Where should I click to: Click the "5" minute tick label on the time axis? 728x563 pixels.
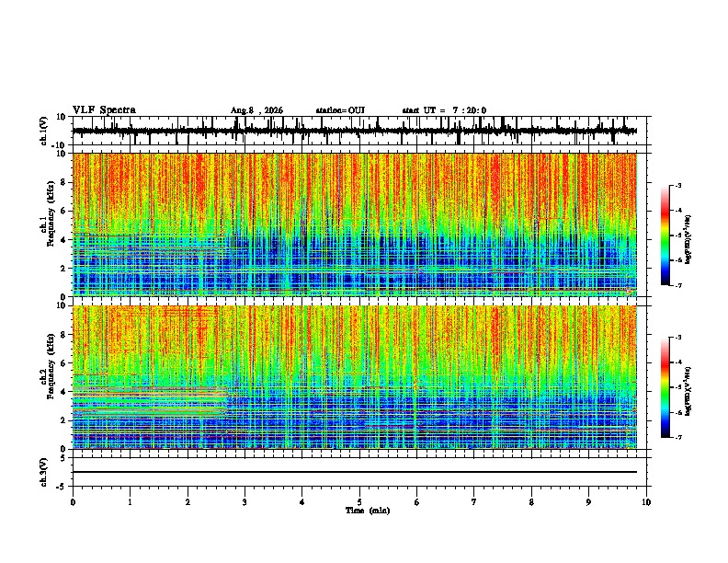click(x=359, y=502)
